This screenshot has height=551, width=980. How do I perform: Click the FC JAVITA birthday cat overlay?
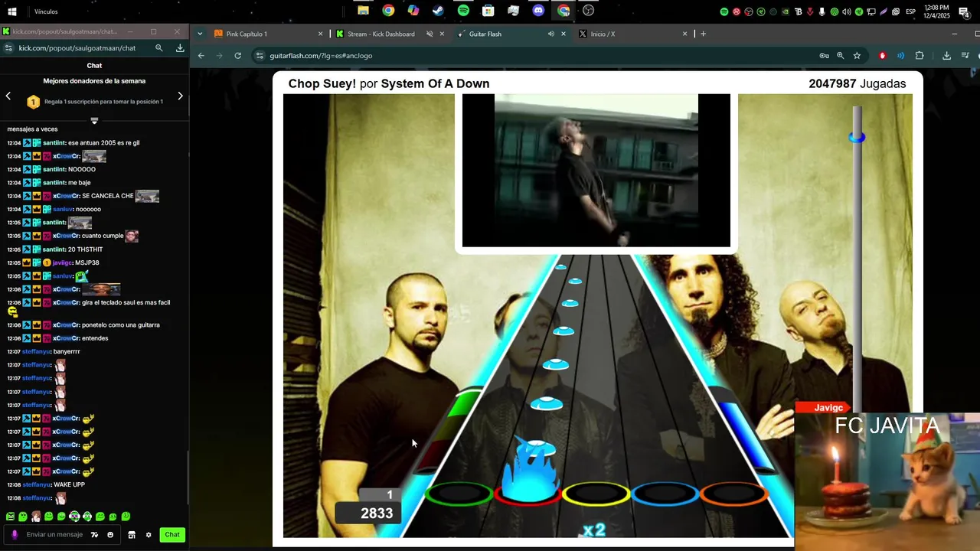point(887,482)
